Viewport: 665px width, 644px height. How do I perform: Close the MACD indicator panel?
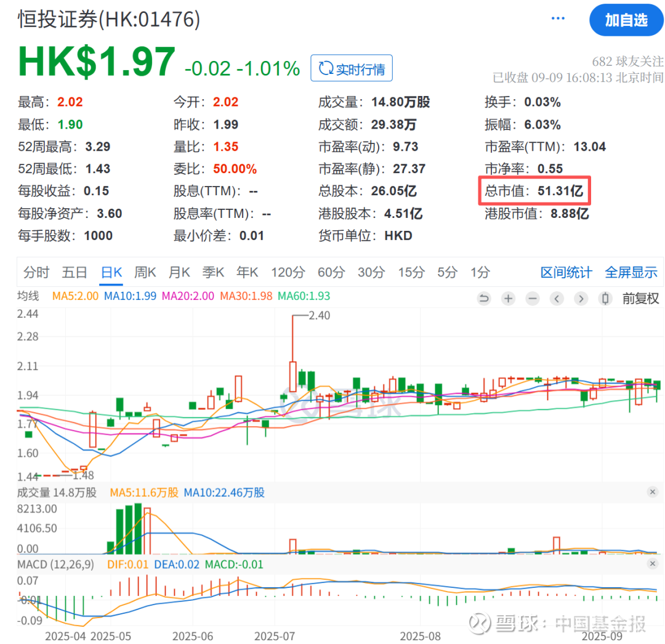point(653,563)
